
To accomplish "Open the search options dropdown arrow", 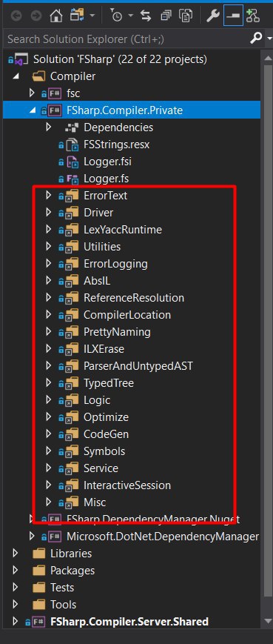I will [269, 39].
